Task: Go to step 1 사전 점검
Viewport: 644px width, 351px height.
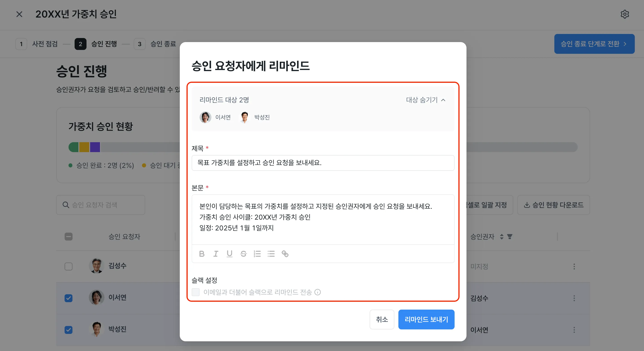Action: pos(37,44)
